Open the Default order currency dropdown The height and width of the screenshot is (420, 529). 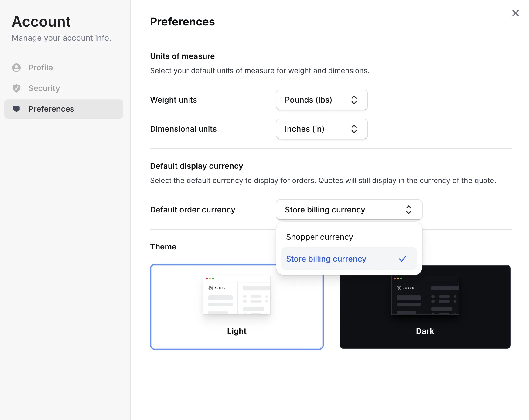coord(349,209)
